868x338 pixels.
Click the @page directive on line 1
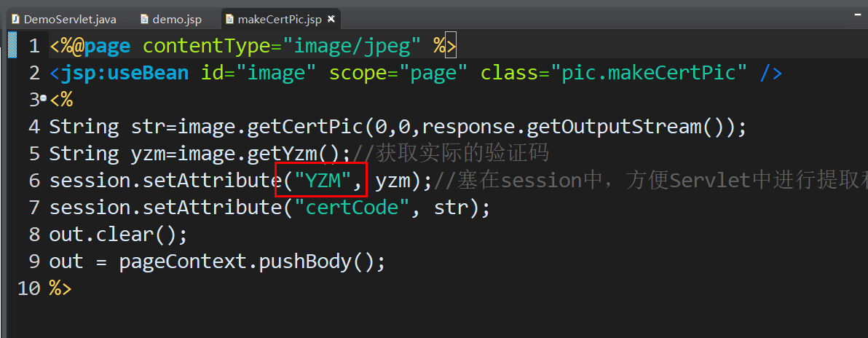[x=102, y=46]
